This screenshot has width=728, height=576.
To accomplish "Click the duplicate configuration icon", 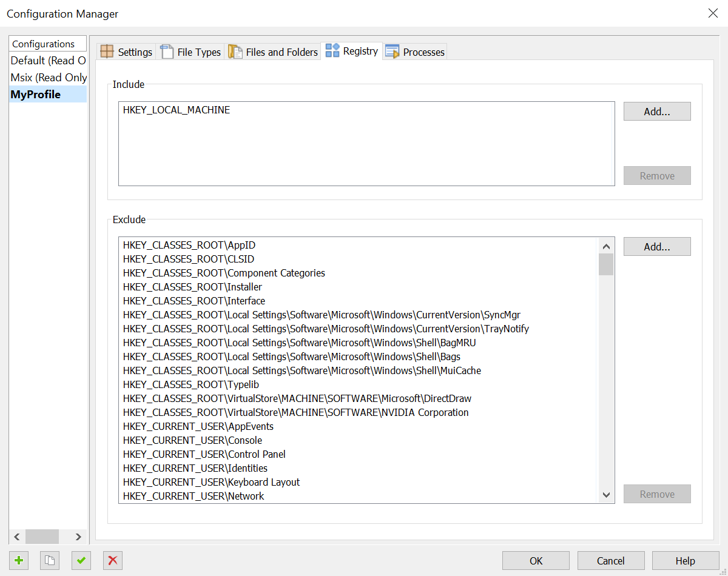I will click(x=50, y=560).
